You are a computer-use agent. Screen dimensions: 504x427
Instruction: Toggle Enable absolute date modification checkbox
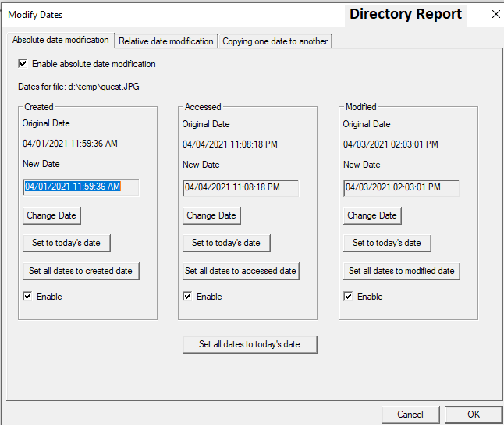[x=23, y=64]
